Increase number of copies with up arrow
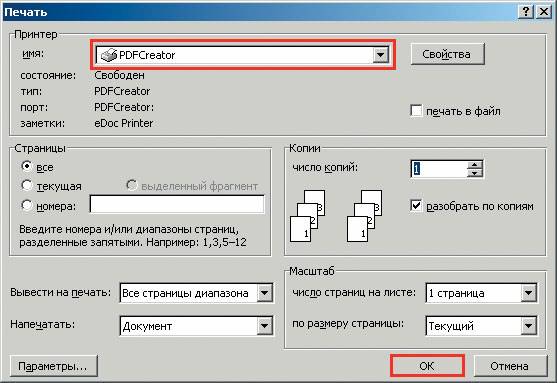 [475, 164]
